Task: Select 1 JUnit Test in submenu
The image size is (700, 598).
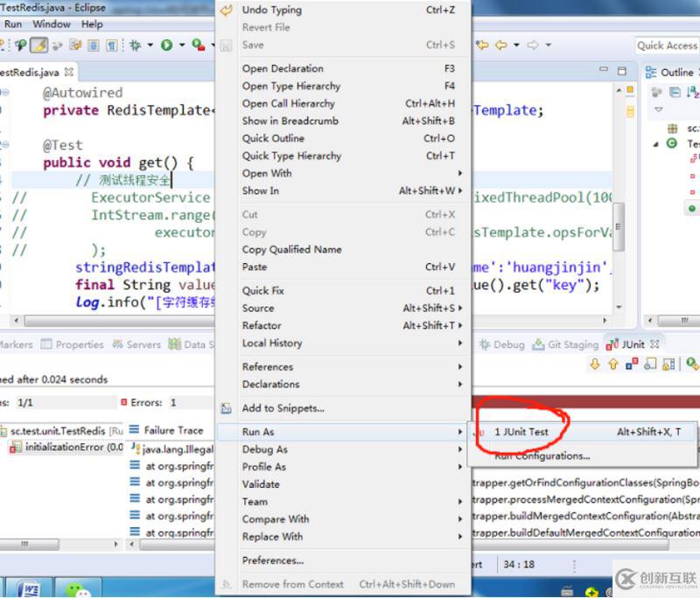Action: (521, 432)
